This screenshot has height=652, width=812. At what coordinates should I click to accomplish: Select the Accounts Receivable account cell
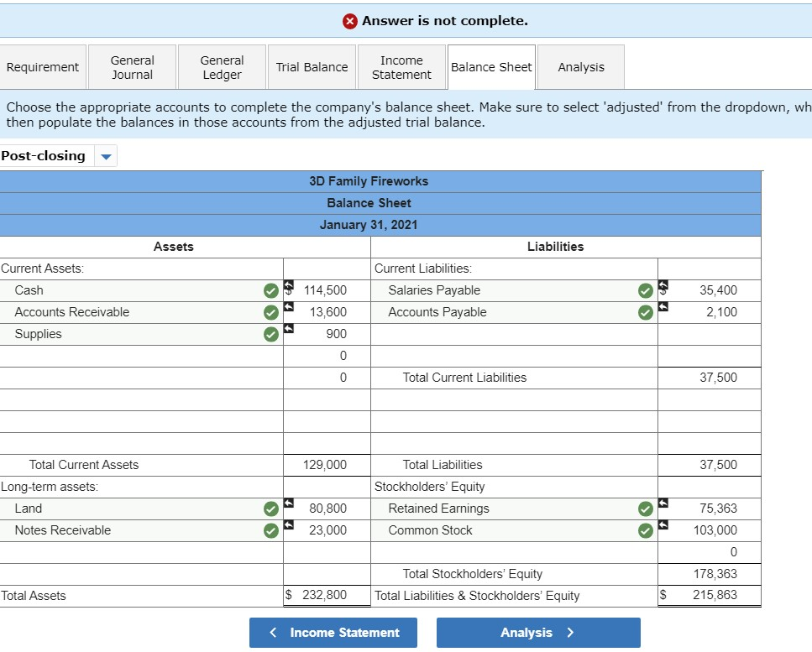pos(141,312)
